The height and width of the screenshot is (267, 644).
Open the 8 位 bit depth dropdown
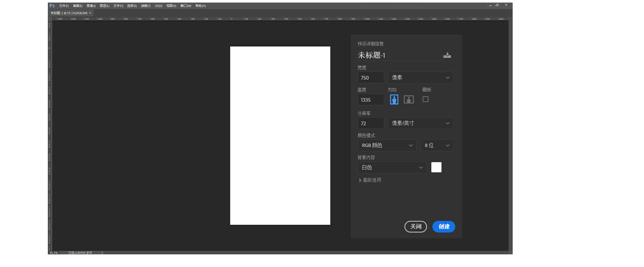(436, 146)
